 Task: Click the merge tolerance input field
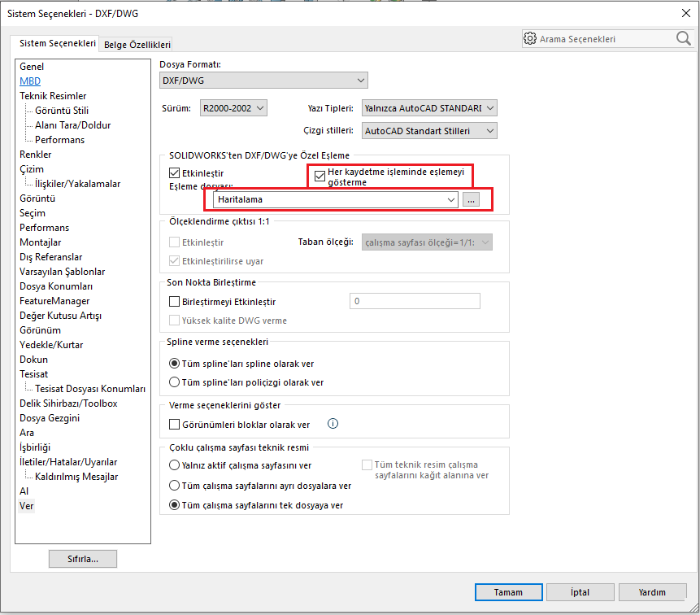point(414,302)
